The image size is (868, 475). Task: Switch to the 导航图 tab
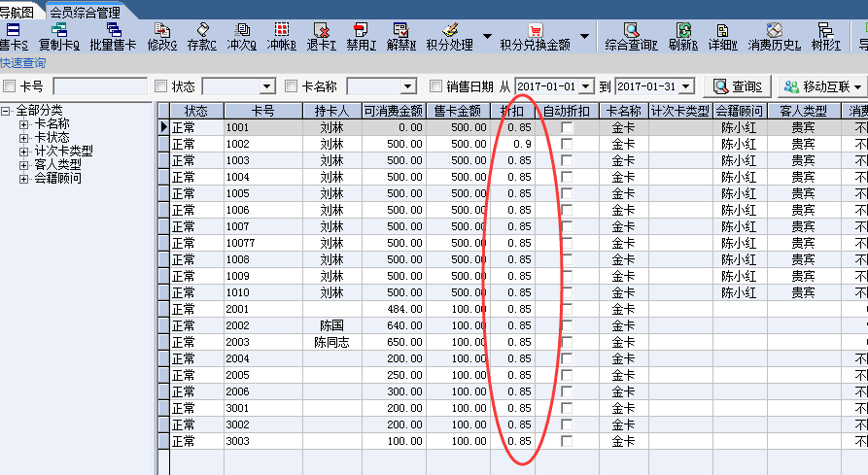pos(17,12)
